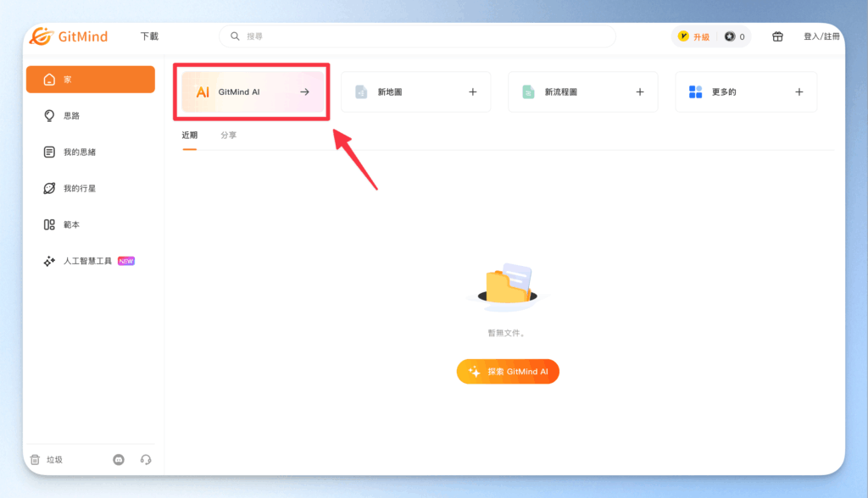Open 登入/註冊 to sign in
868x498 pixels.
823,36
